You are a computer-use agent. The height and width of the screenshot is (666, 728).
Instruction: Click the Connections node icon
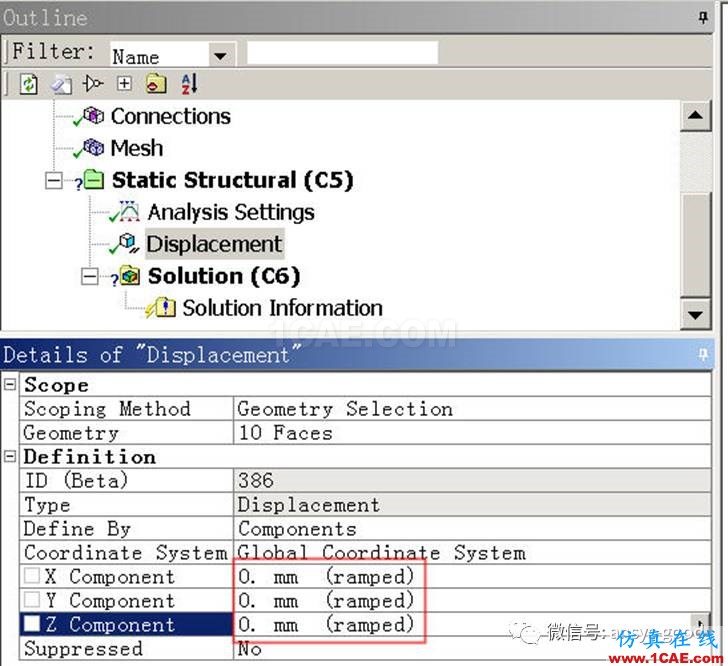click(x=93, y=115)
